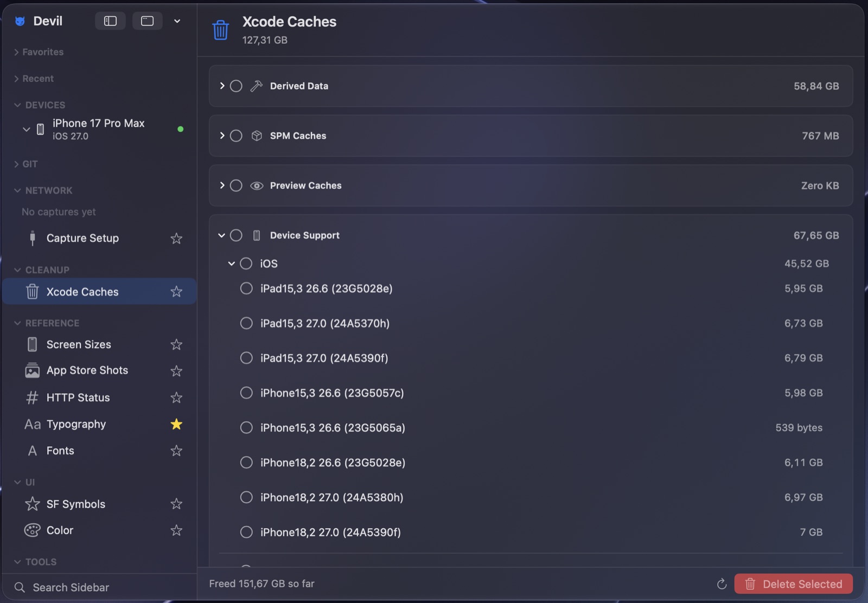
Task: Open Capture Setup under Network
Action: click(x=82, y=238)
